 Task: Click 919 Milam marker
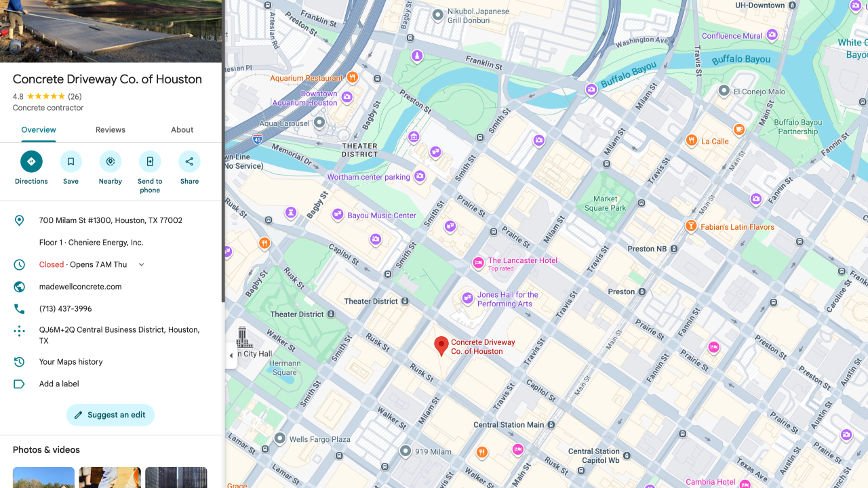click(406, 451)
